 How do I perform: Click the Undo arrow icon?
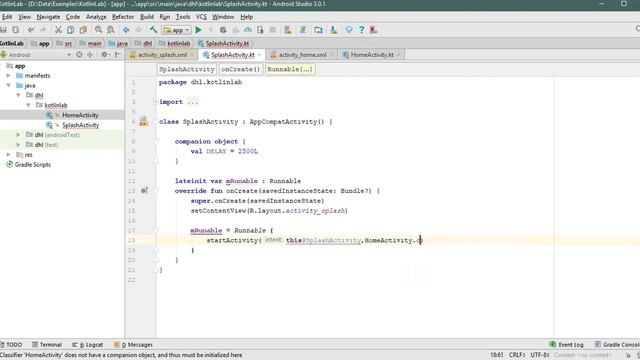pos(31,30)
